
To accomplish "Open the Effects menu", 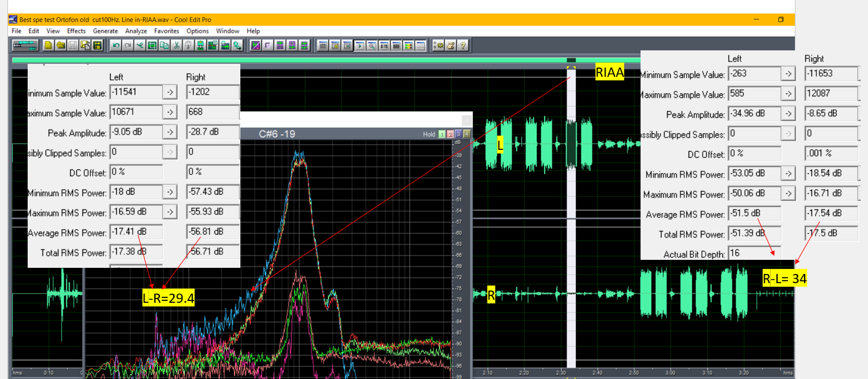I will coord(76,31).
